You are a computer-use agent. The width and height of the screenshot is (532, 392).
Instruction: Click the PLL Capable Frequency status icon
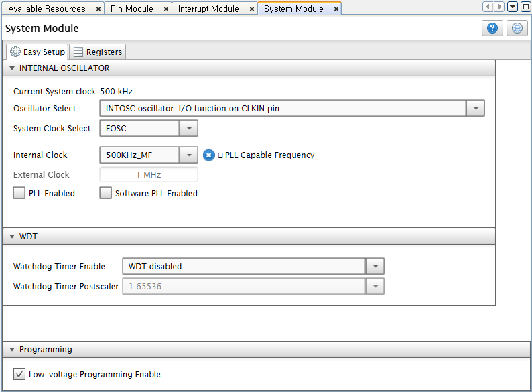click(208, 155)
